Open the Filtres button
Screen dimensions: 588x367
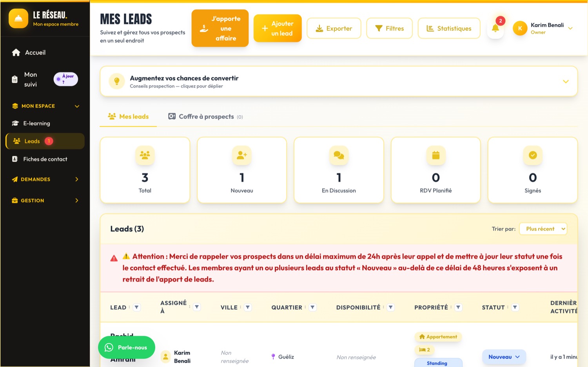pyautogui.click(x=389, y=28)
